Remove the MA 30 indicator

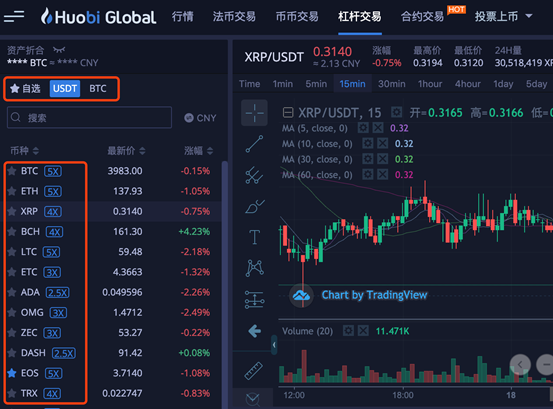click(x=382, y=159)
